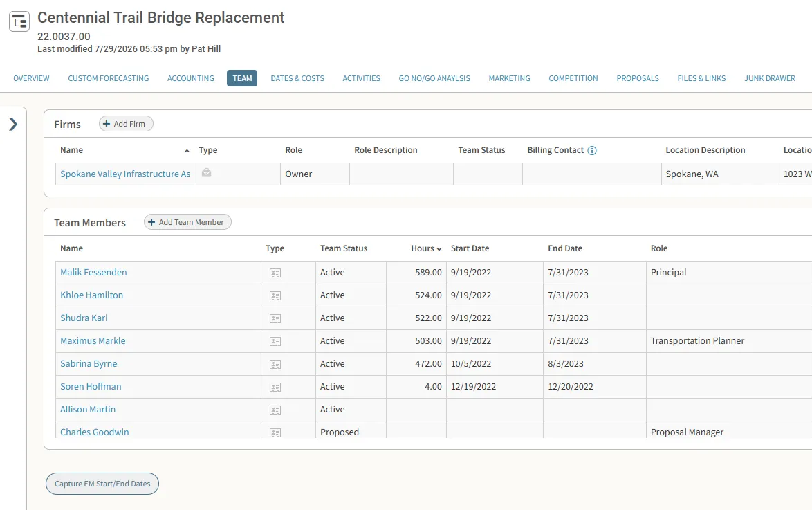The image size is (812, 510).
Task: Click the Team Members End Date header
Action: pyautogui.click(x=565, y=248)
